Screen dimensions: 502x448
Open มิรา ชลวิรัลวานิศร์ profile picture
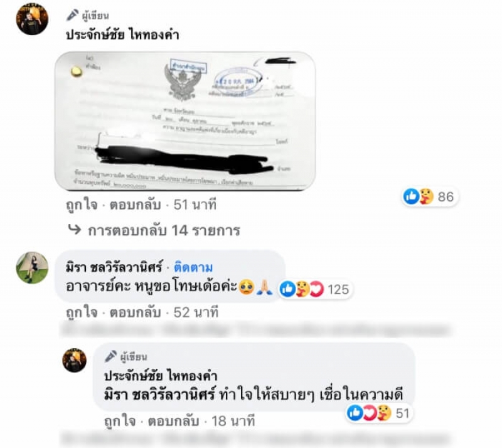(32, 268)
